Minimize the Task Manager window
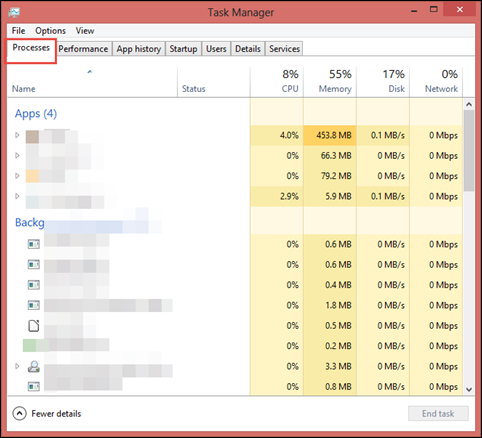Viewport: 482px width, 438px height. click(x=414, y=10)
